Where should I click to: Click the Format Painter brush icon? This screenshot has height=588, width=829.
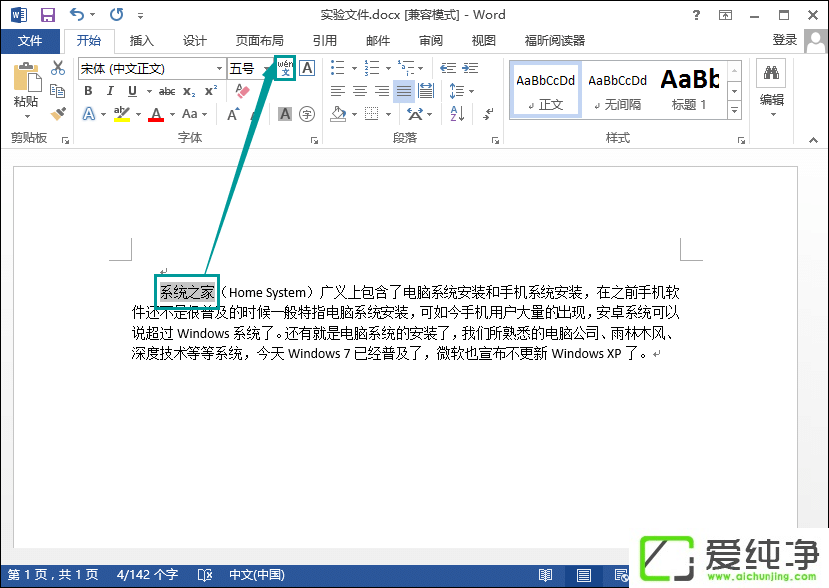tap(58, 114)
